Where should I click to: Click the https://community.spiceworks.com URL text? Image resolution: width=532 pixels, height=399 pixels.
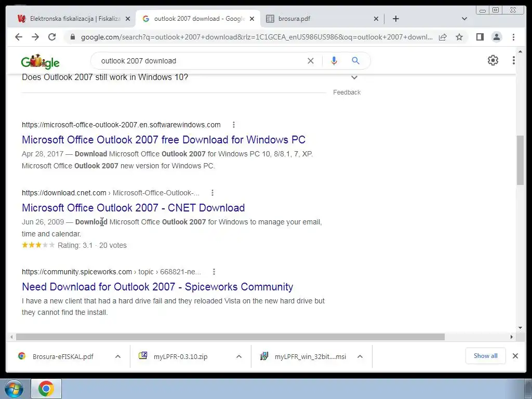77,272
